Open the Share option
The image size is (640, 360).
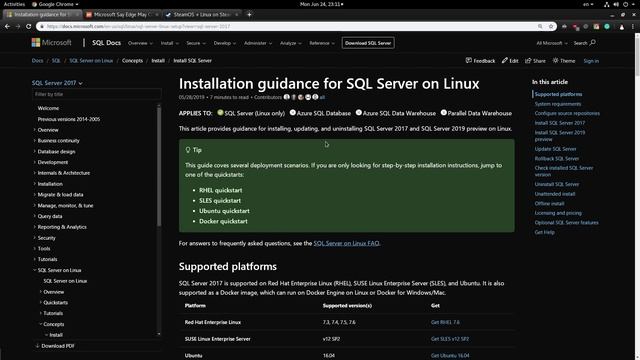(535, 60)
